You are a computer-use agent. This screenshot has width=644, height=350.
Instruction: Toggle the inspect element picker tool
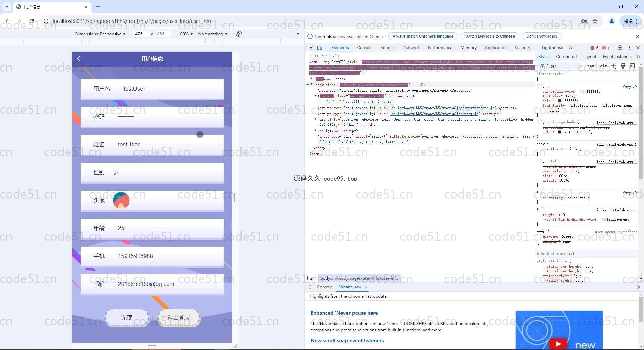click(310, 48)
